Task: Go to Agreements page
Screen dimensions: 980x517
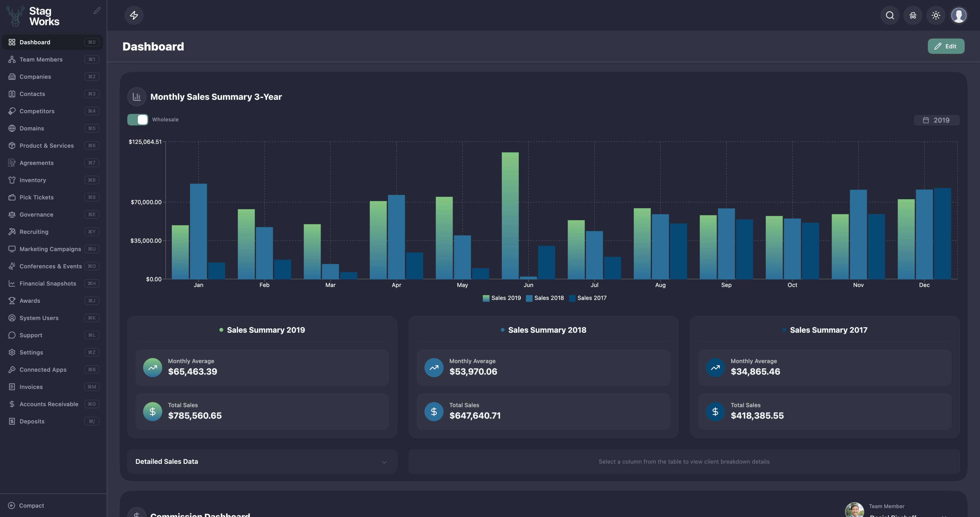Action: click(x=53, y=163)
